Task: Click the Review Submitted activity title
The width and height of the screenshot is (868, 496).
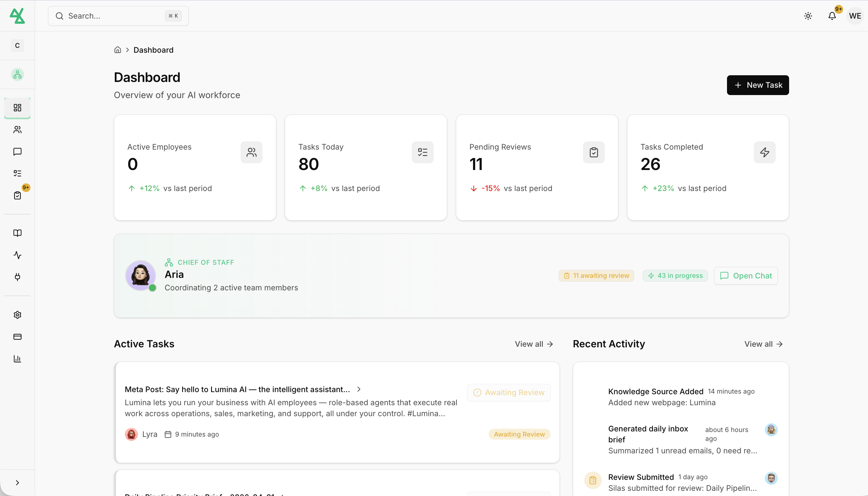Action: (641, 477)
